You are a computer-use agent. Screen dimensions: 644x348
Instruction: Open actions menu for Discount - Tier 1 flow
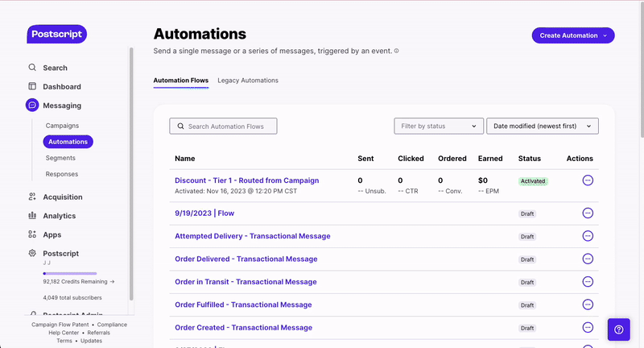pos(588,180)
